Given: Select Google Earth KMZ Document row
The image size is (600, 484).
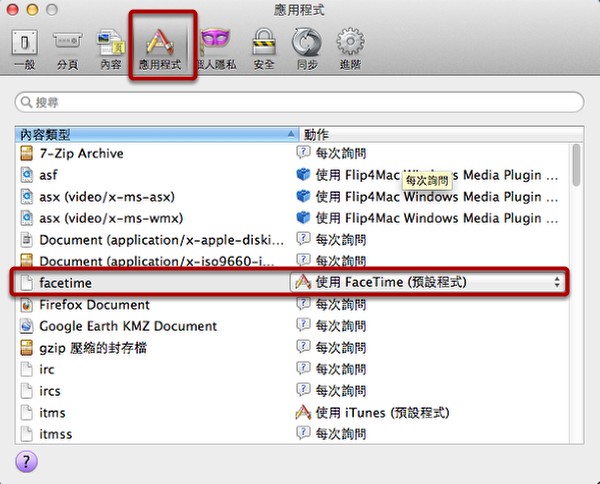Looking at the screenshot, I should [x=293, y=326].
